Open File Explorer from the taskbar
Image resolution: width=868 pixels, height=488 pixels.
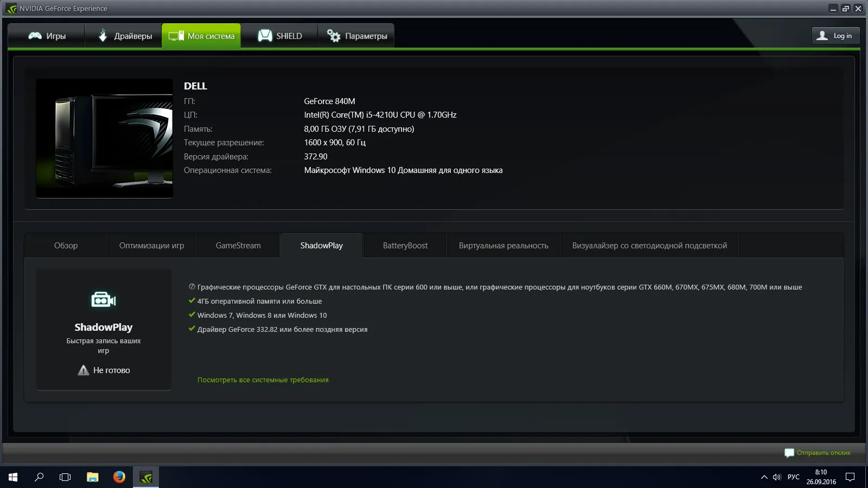tap(93, 477)
